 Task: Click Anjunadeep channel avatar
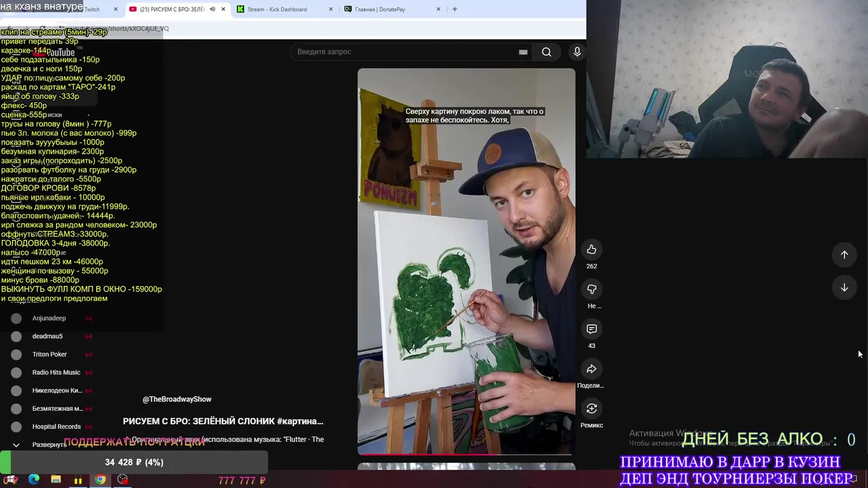tap(16, 318)
